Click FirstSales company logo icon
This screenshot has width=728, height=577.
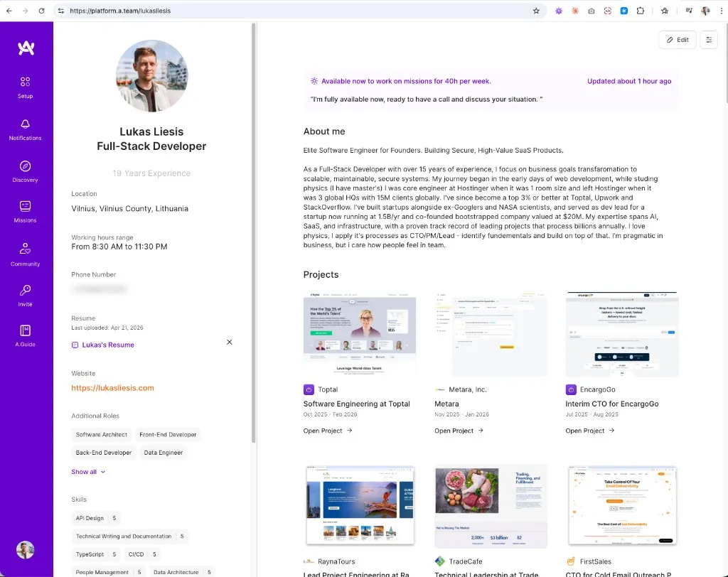click(x=571, y=561)
